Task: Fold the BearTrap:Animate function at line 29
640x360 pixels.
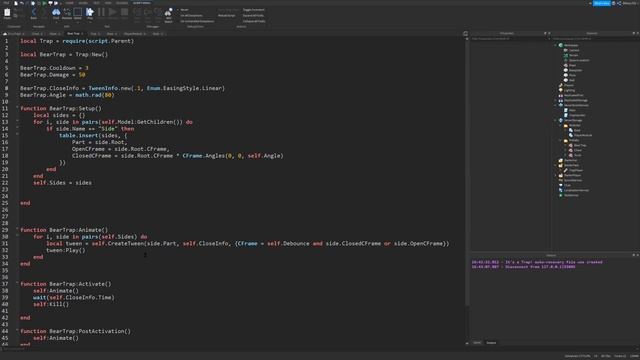Action: click(x=17, y=229)
